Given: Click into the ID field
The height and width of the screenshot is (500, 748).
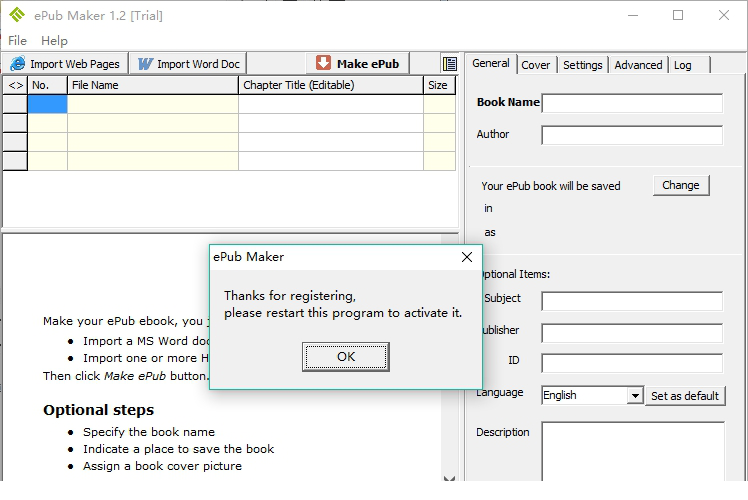Looking at the screenshot, I should [x=632, y=363].
